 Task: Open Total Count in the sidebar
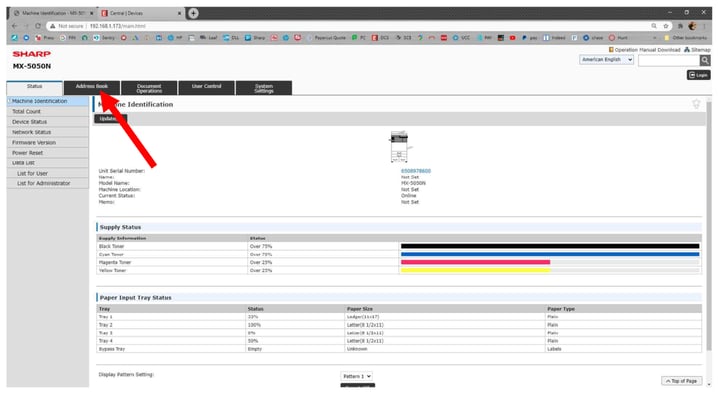pos(48,111)
